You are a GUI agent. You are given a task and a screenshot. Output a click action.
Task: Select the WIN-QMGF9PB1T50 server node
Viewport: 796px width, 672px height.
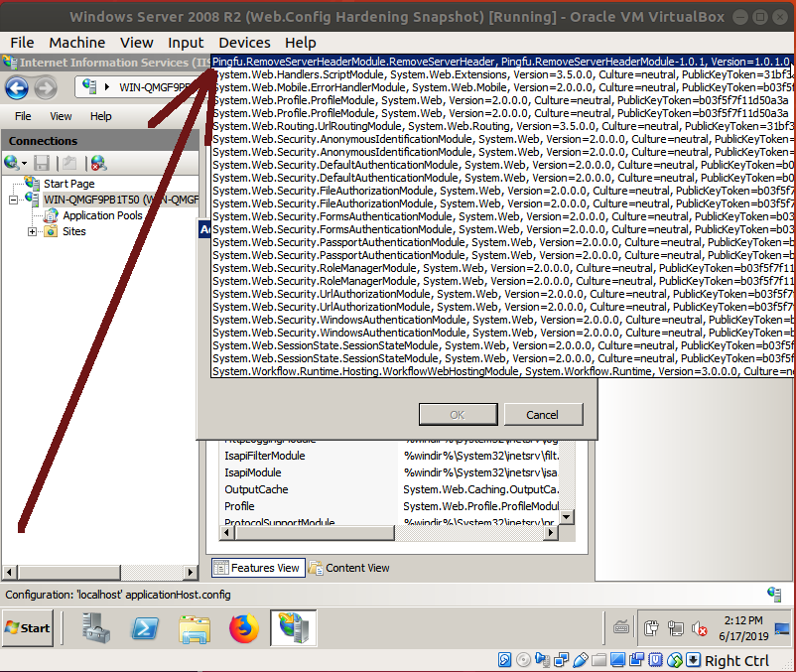coord(121,200)
